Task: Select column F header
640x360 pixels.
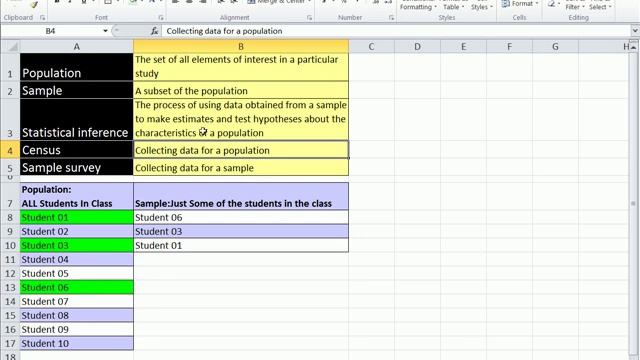Action: (509, 47)
